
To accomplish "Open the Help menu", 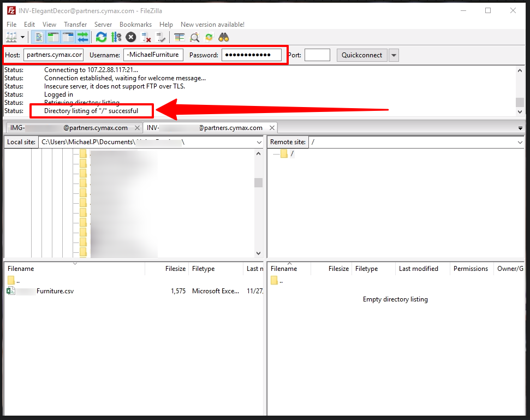I will pos(166,25).
